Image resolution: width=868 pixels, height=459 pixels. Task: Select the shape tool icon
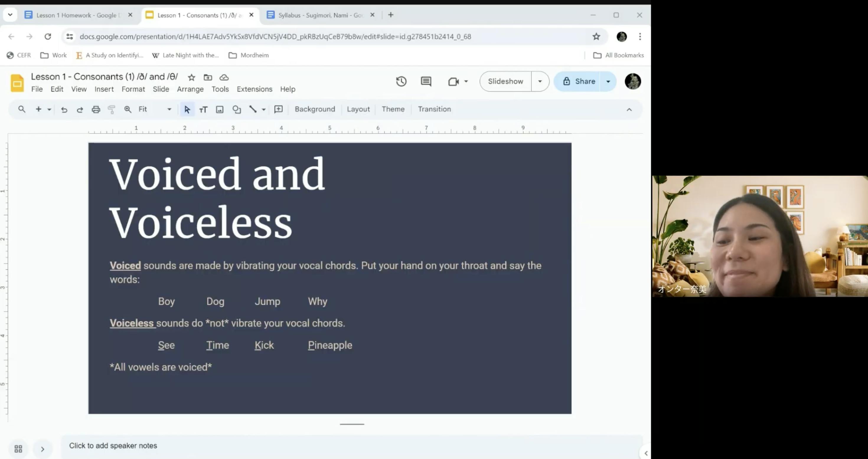point(236,109)
